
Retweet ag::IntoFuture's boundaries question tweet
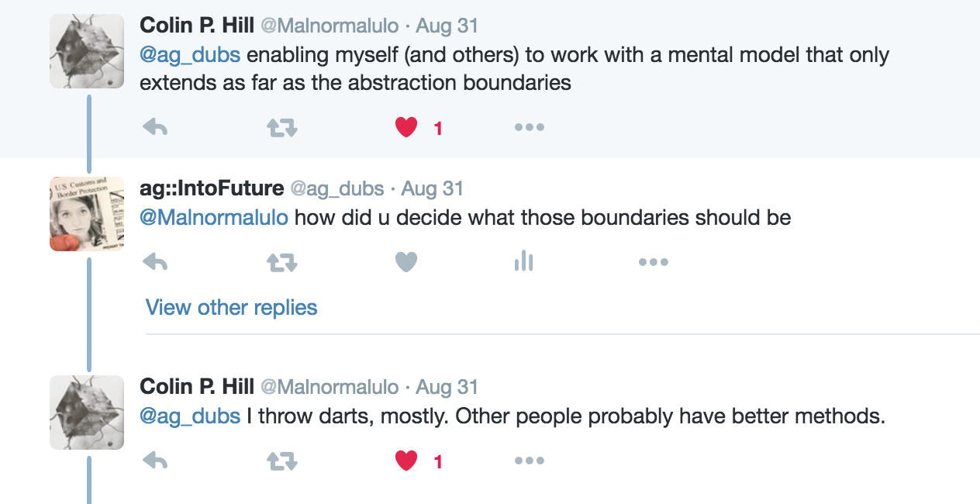tap(282, 263)
